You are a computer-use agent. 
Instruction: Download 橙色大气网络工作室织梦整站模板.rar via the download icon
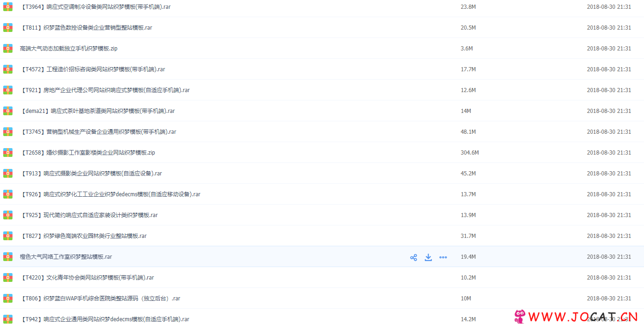428,257
